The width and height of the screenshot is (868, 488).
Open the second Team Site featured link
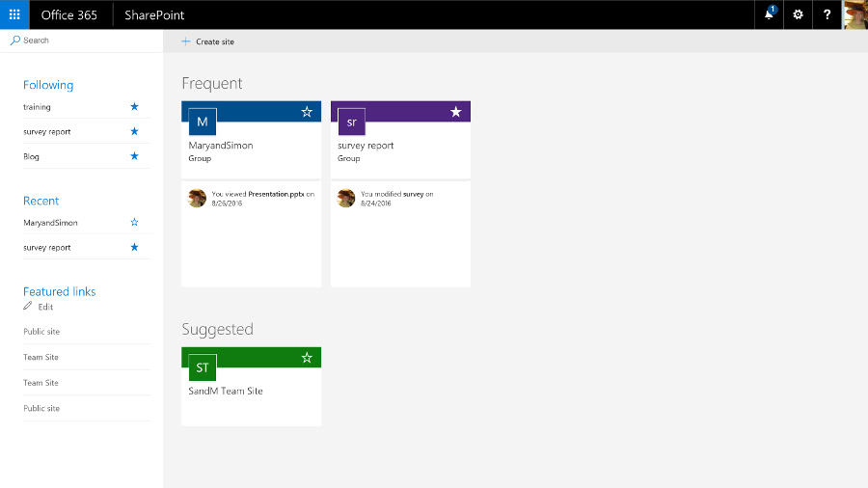[x=41, y=382]
